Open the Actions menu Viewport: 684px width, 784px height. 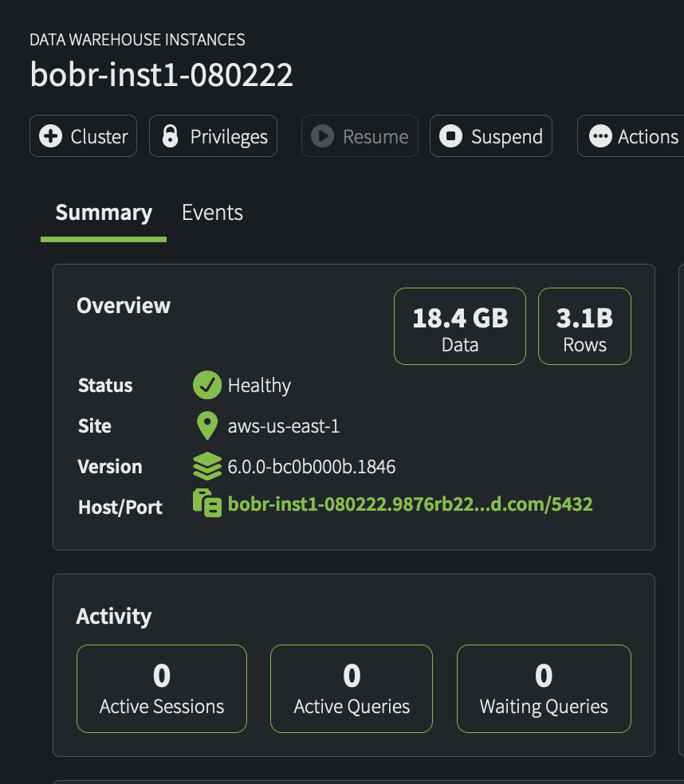[x=631, y=136]
